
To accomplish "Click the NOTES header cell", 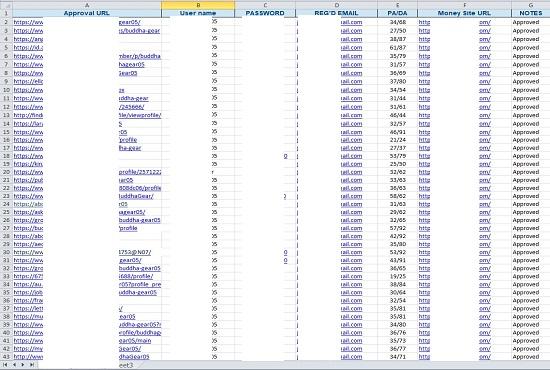I will 531,13.
